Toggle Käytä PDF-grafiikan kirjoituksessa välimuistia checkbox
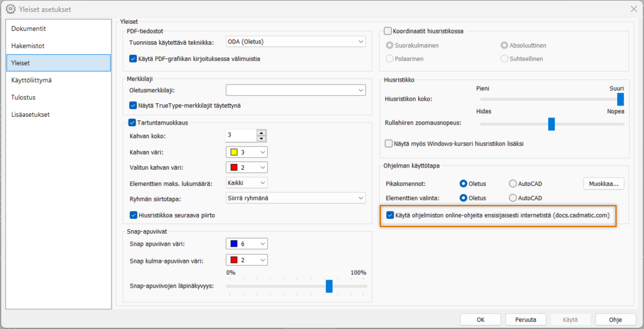This screenshot has height=329, width=644. pyautogui.click(x=133, y=59)
